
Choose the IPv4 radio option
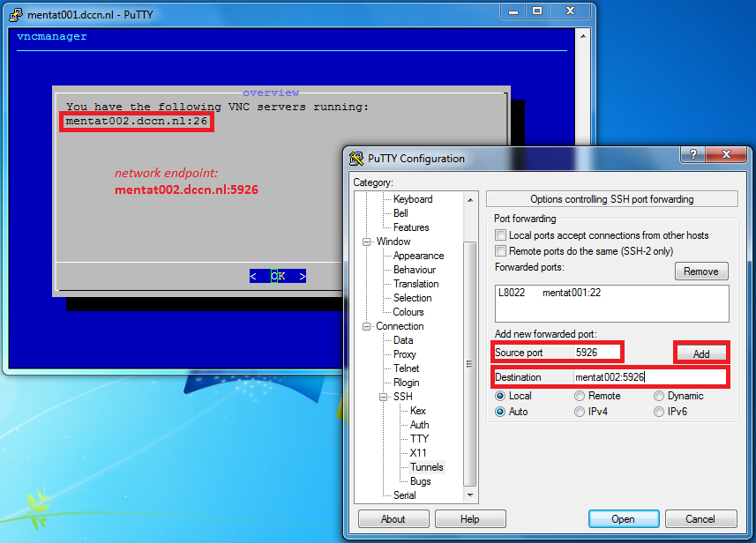580,412
